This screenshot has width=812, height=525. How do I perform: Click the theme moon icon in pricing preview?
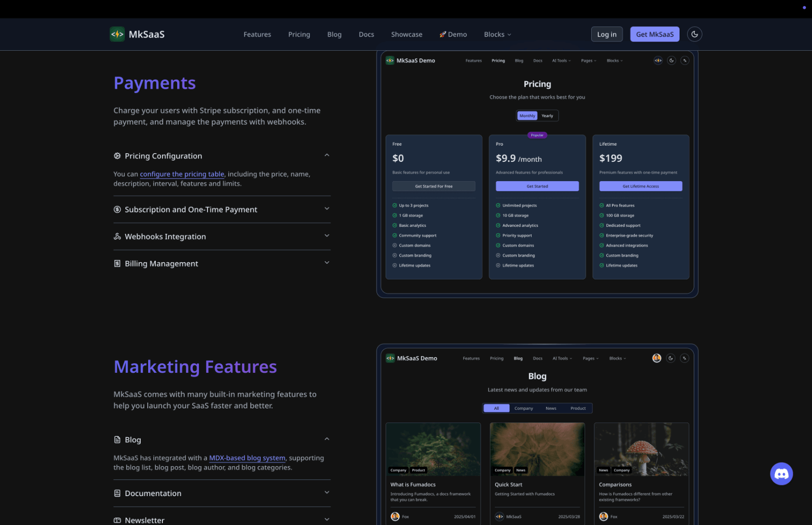point(671,60)
